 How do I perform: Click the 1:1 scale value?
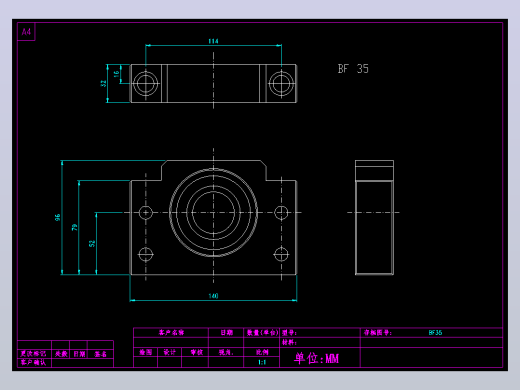click(x=262, y=362)
